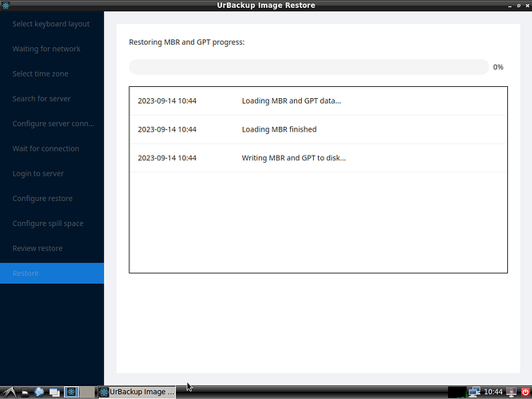Open Select time zone step

pyautogui.click(x=41, y=73)
